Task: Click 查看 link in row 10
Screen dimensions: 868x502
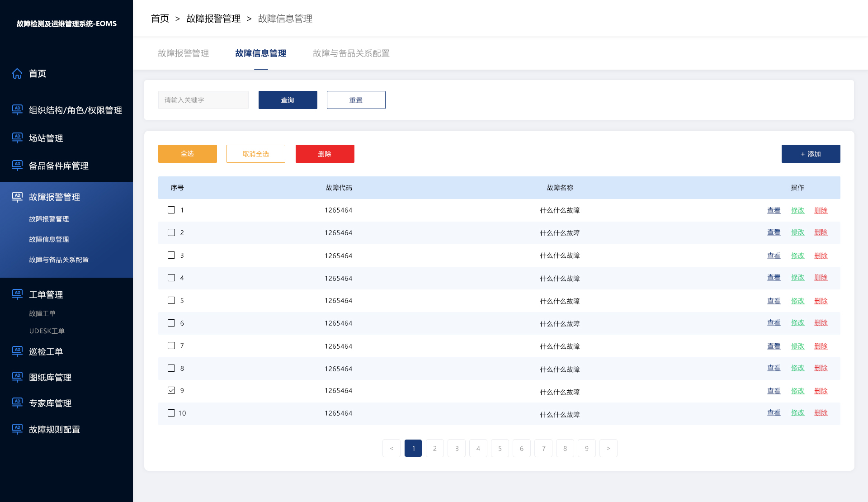Action: (774, 412)
